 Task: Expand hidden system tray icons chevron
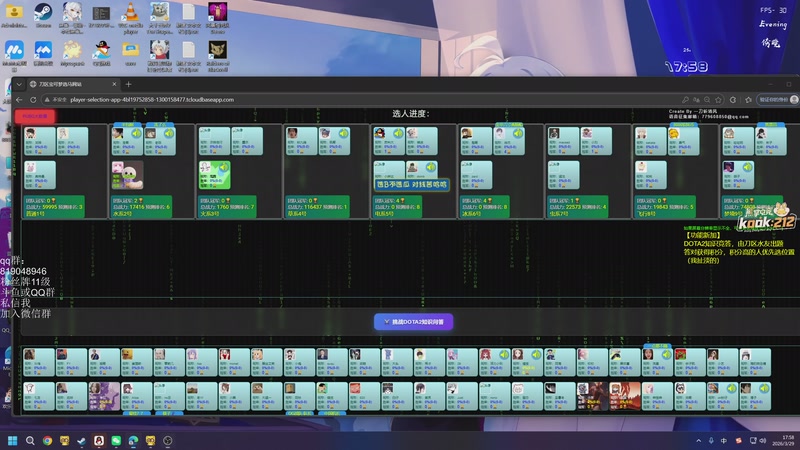(698, 441)
